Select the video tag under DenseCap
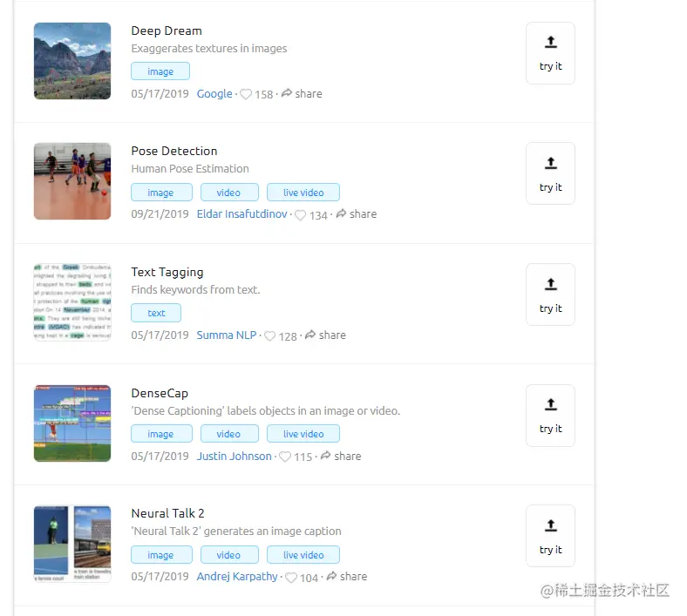Viewport: 687px width, 616px height. coord(229,433)
